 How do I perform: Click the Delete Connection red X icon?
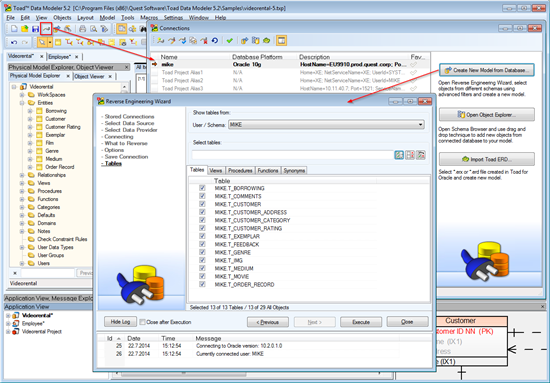[204, 41]
